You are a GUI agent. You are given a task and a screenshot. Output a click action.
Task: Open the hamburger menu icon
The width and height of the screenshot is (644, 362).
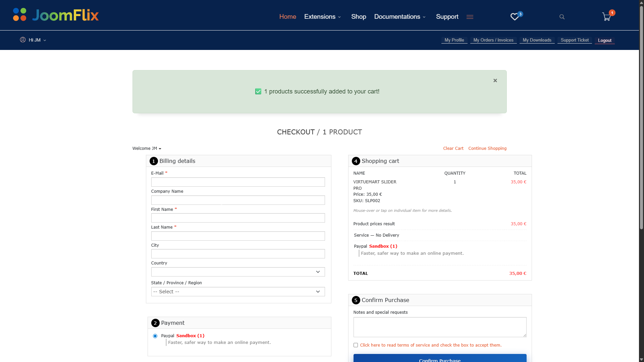click(x=470, y=17)
